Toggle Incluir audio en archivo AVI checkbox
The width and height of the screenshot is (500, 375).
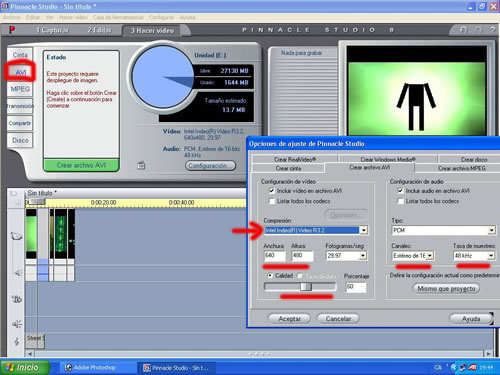click(400, 191)
